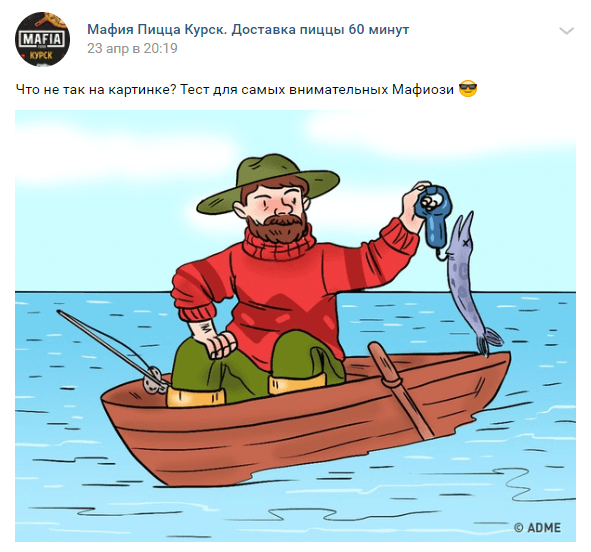591x552 pixels.
Task: Expand the post actions chevron menu
Action: (x=566, y=31)
